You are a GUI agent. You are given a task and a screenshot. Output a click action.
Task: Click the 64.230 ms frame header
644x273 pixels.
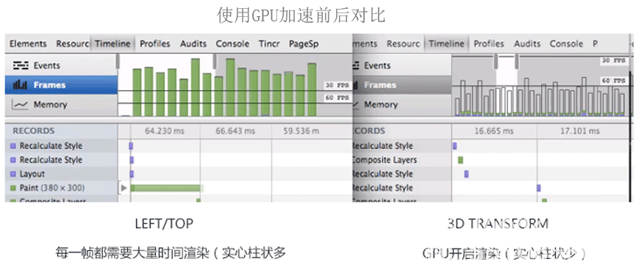[x=164, y=131]
